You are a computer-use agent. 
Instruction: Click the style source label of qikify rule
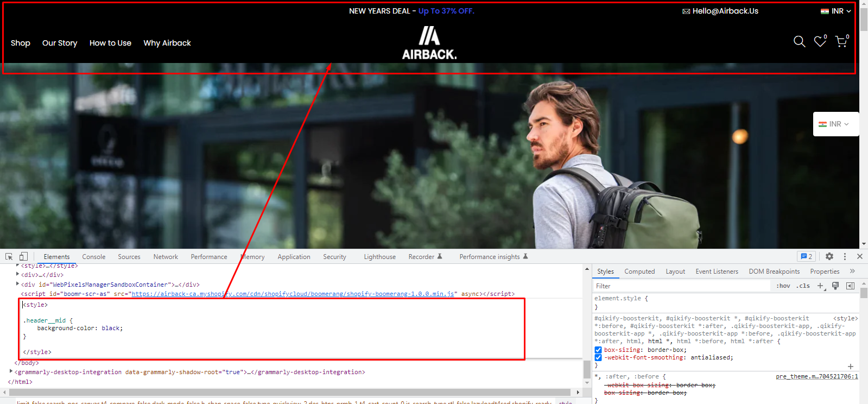point(845,319)
